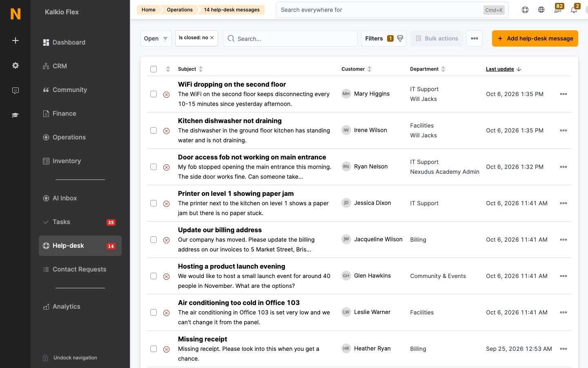Sort by the Subject column

(x=190, y=69)
